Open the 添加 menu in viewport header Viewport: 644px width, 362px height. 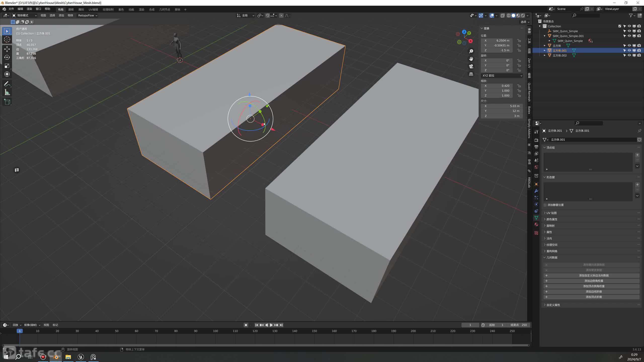[x=61, y=16]
